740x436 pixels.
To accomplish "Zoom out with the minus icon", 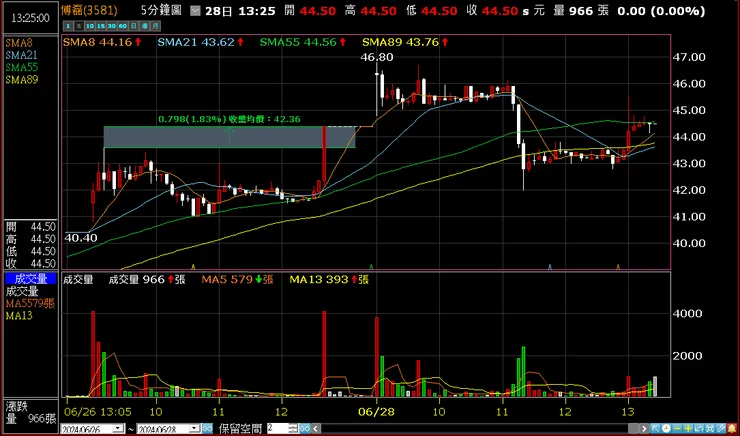I will click(677, 428).
